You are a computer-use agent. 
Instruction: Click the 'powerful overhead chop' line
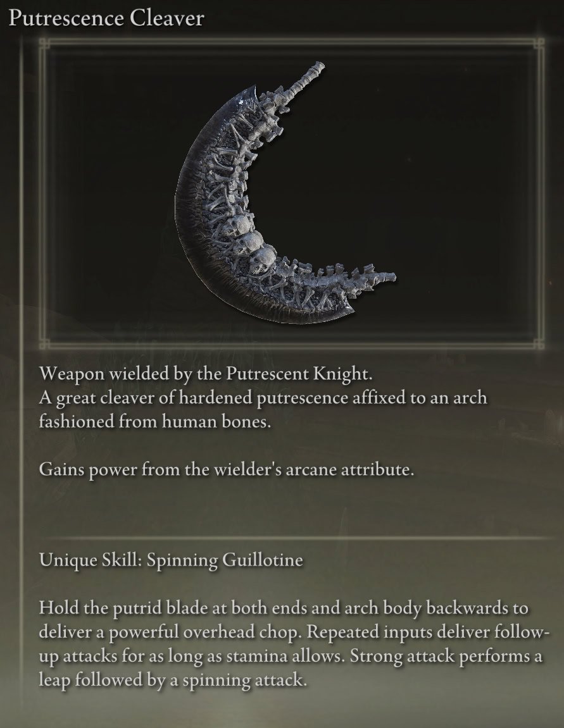point(294,632)
